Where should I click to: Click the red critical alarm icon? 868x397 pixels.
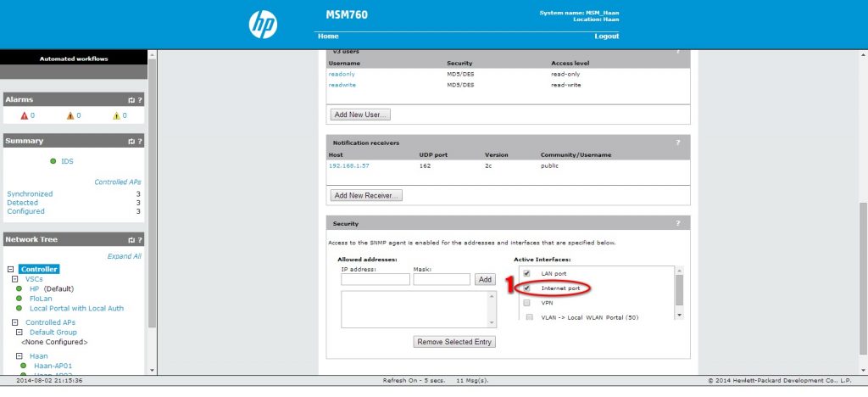(x=24, y=115)
